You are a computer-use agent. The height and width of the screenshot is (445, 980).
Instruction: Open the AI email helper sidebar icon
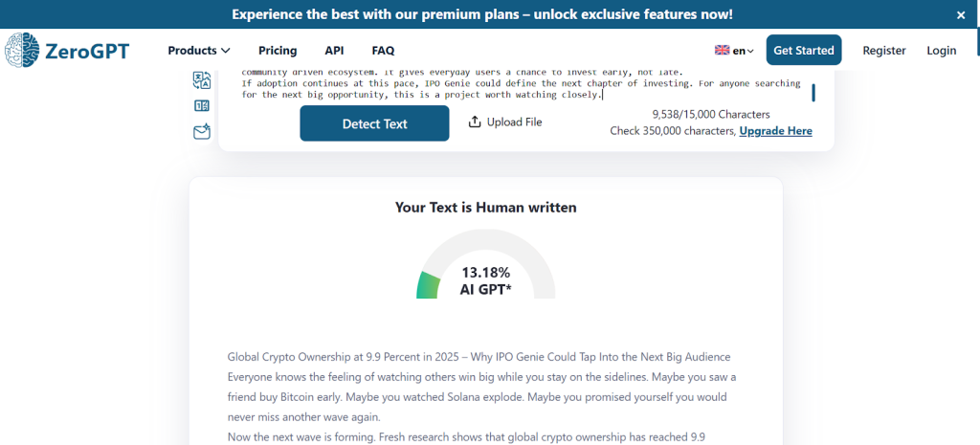pyautogui.click(x=201, y=132)
